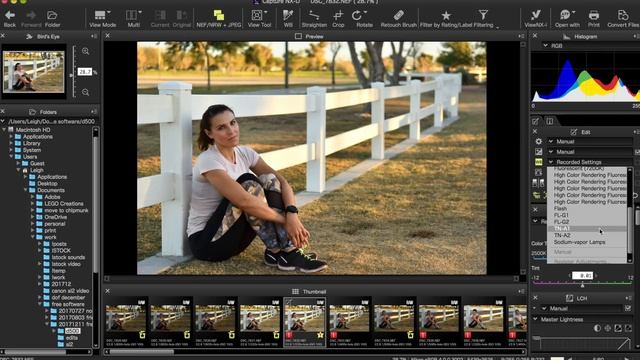This screenshot has height=360, width=640.
Task: Go Back with the toolbar arrow
Action: 10,18
